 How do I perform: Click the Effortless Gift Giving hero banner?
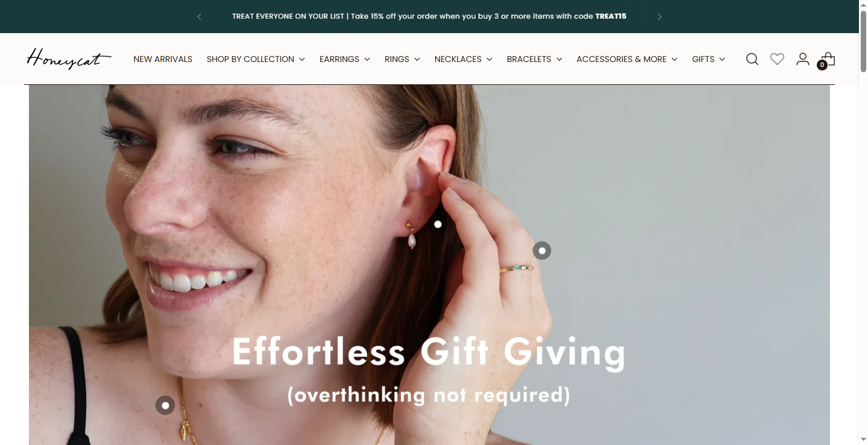(x=429, y=265)
